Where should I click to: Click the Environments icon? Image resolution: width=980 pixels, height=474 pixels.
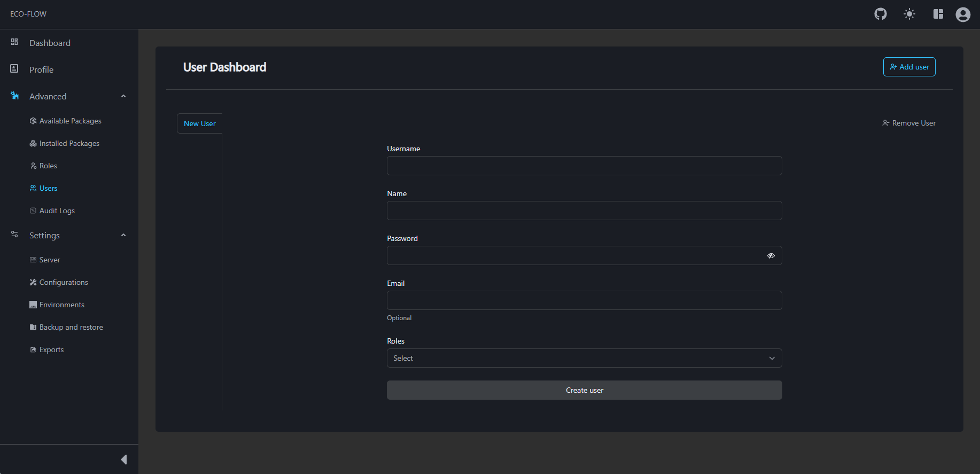[x=33, y=305]
